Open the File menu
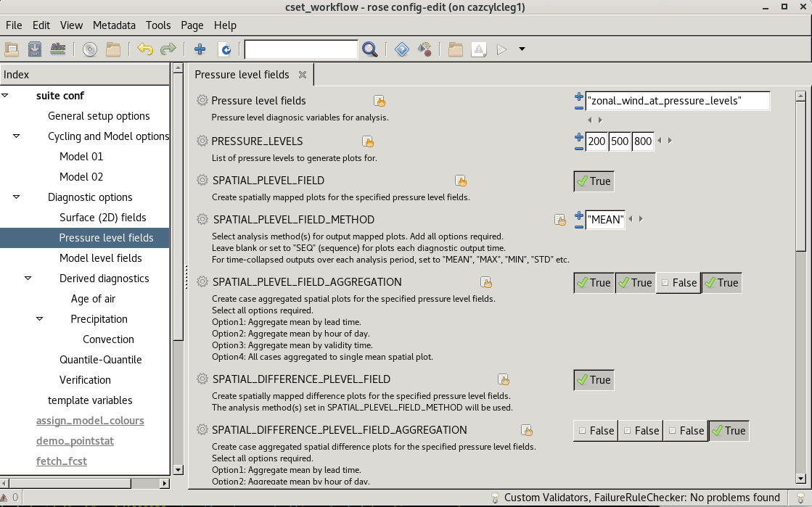The width and height of the screenshot is (812, 507). pyautogui.click(x=14, y=25)
